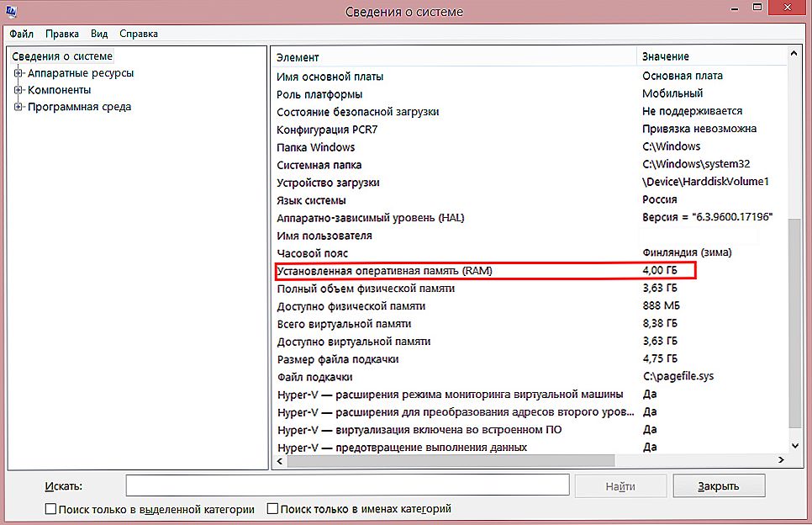Click the 888 МБ available memory value
Image resolution: width=812 pixels, height=525 pixels.
coord(662,305)
